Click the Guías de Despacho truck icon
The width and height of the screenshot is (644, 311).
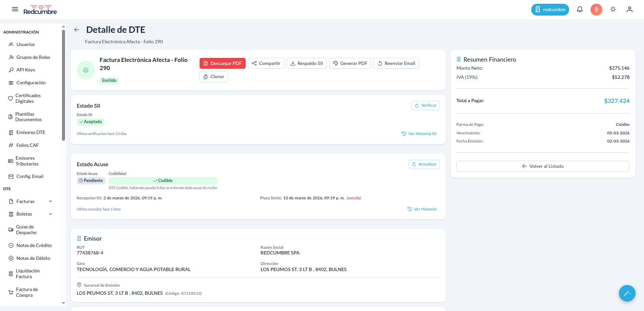(x=11, y=230)
